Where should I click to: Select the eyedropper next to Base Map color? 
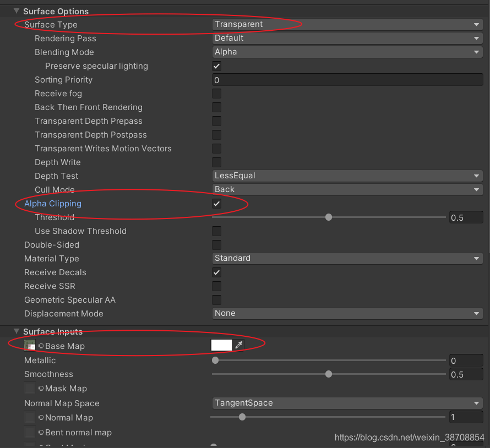(238, 346)
